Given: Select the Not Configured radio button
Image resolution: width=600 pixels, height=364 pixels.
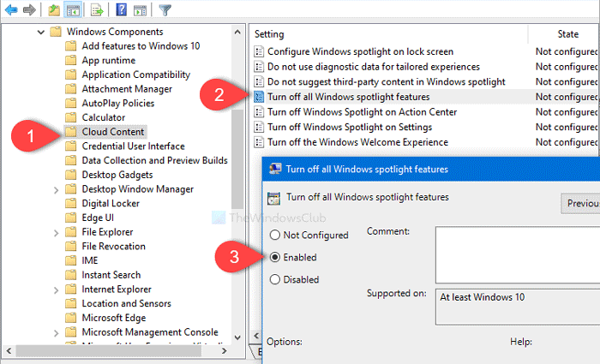Looking at the screenshot, I should (275, 235).
